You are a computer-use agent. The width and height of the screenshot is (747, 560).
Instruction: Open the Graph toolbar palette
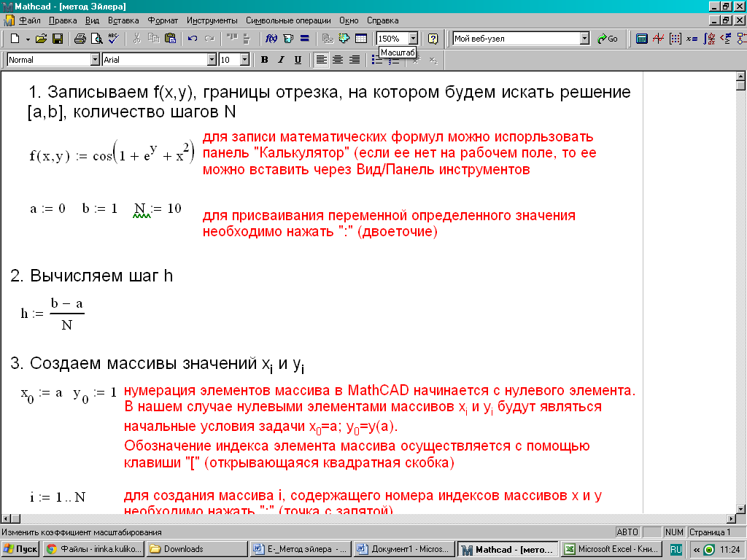point(659,39)
